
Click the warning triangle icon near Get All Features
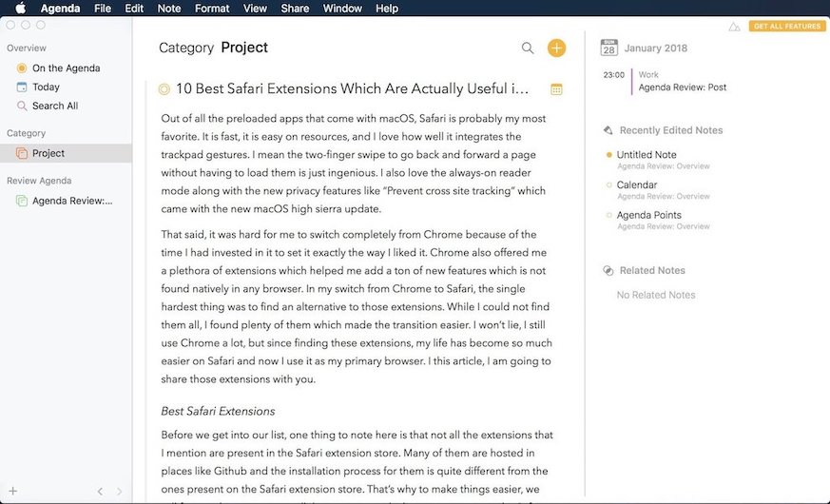pos(733,27)
